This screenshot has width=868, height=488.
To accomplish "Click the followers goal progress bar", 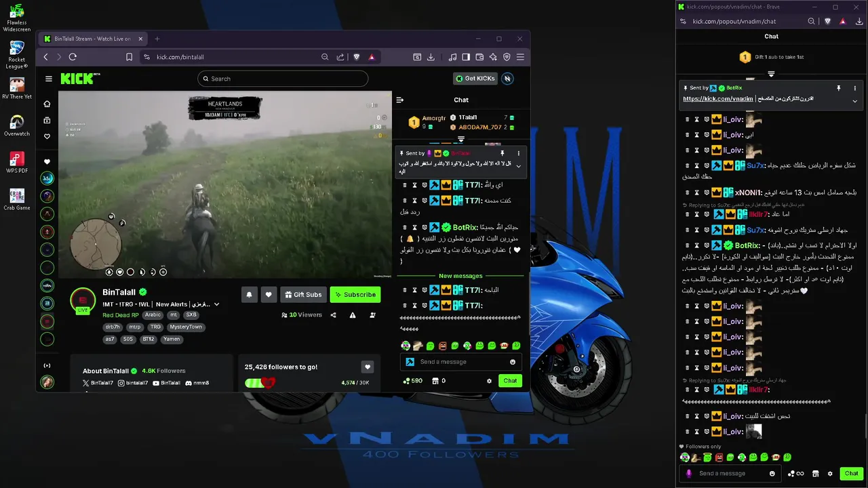I will click(260, 383).
